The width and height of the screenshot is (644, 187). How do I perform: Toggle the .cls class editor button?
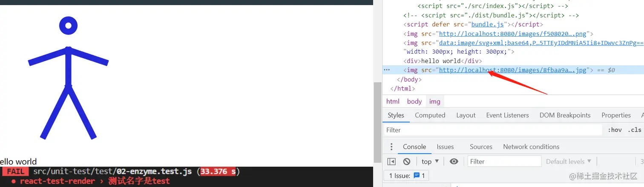635,130
